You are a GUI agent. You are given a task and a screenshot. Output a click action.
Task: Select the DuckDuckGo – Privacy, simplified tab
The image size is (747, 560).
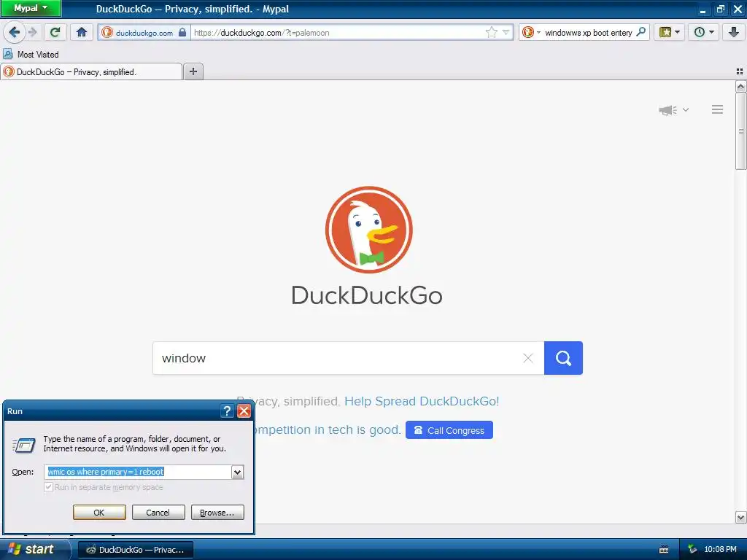pos(91,72)
